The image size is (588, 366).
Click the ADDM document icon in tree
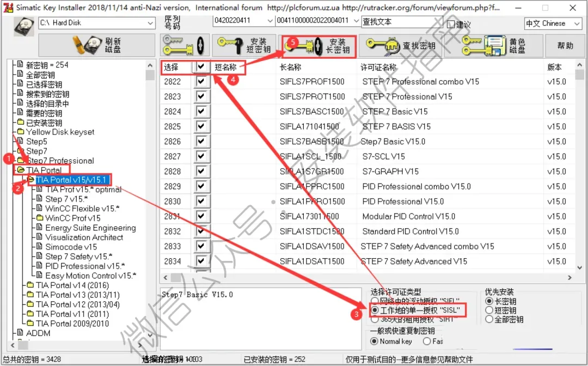click(20, 333)
